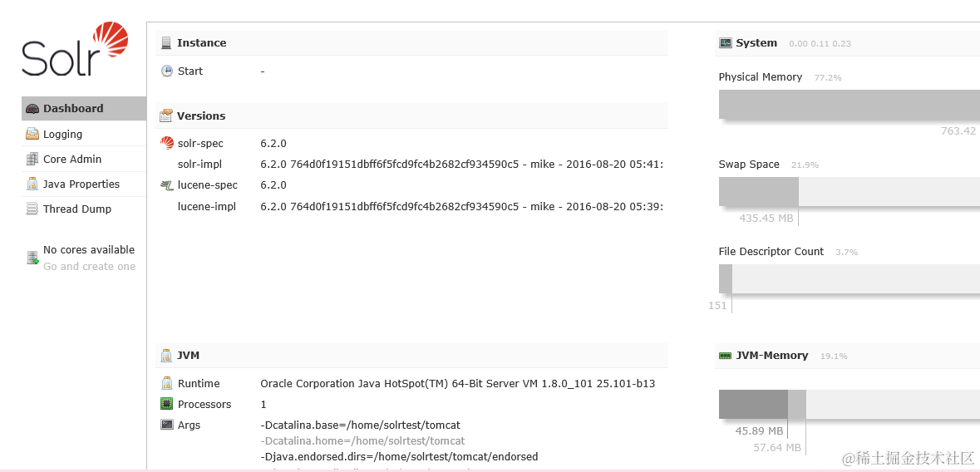Click the -Dcatalina.base argument line
980x472 pixels.
(361, 425)
